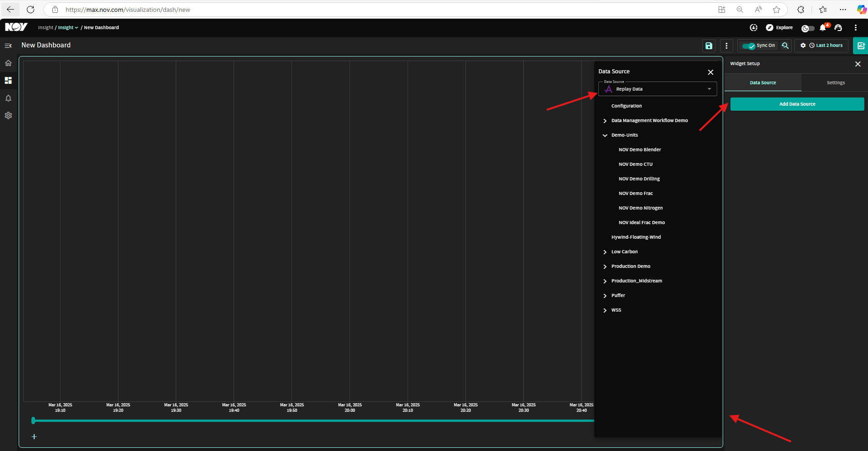Click the New Dashboard title

(x=46, y=45)
